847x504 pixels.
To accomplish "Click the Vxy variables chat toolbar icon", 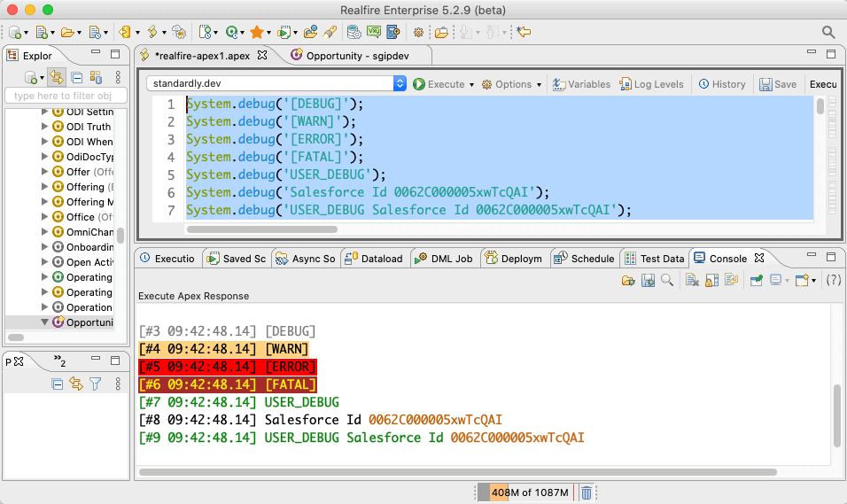I will (x=374, y=33).
